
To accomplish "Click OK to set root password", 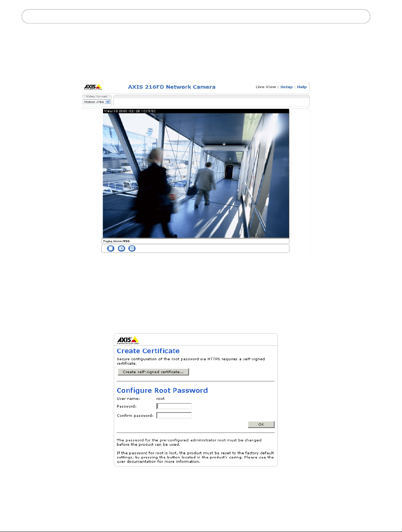I will coord(261,424).
